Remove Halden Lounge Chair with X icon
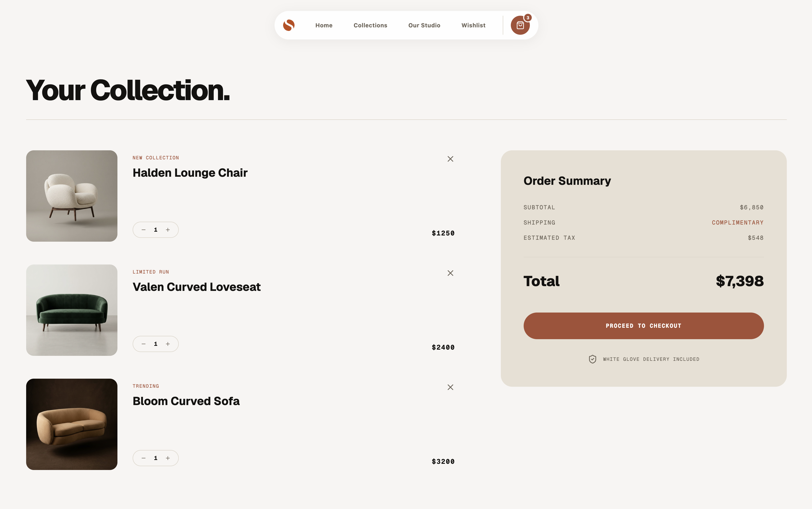This screenshot has height=509, width=812. coord(450,159)
